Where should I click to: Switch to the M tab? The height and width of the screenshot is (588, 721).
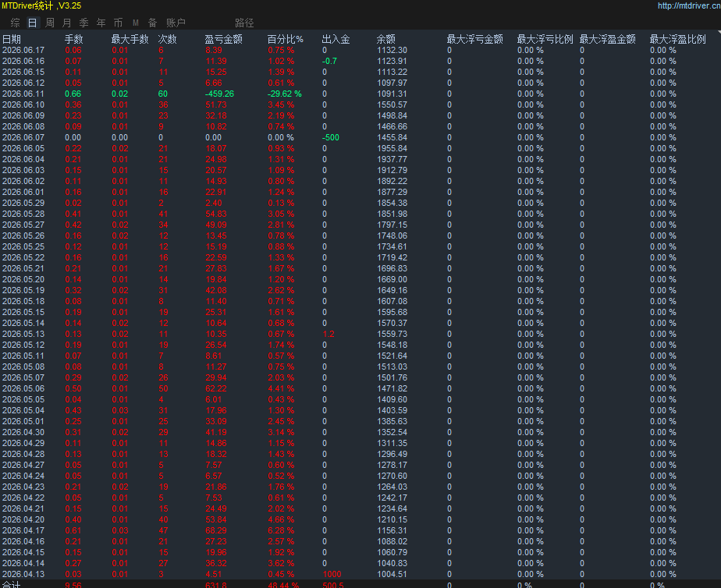(136, 23)
